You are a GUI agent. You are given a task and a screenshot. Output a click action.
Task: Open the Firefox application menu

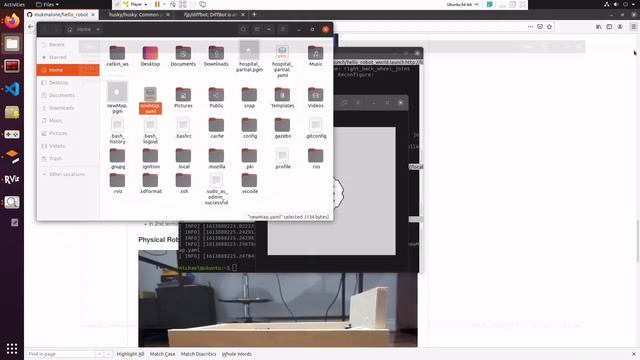(x=633, y=27)
